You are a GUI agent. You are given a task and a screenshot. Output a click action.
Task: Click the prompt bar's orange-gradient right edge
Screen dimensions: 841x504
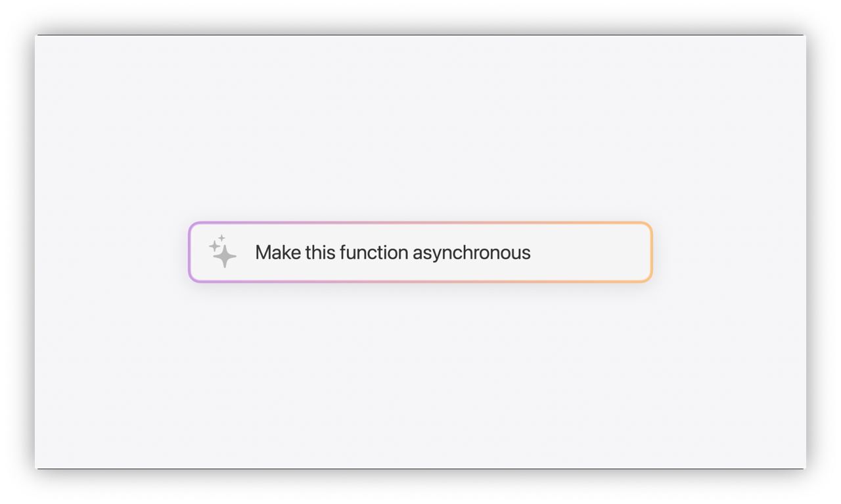coord(650,252)
